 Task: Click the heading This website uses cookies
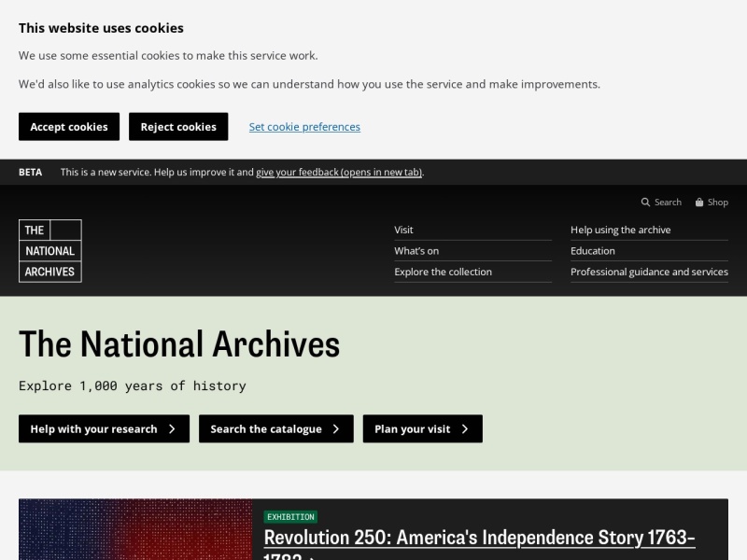(x=101, y=28)
